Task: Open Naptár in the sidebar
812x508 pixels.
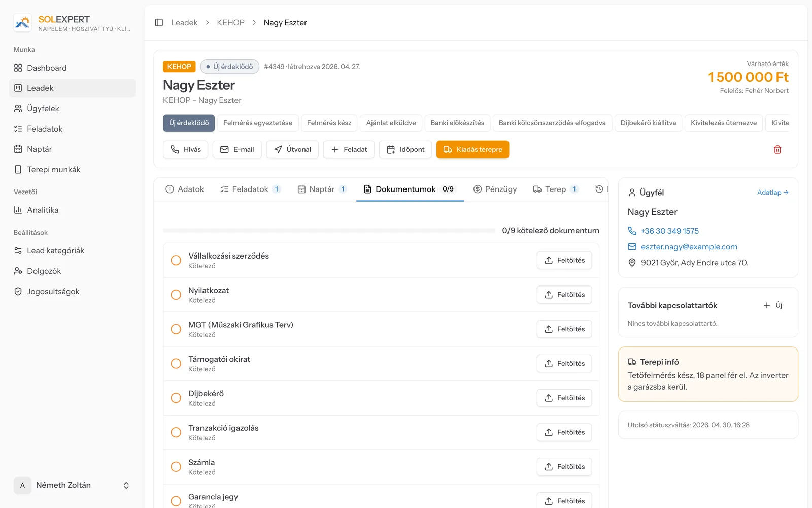Action: pos(72,149)
